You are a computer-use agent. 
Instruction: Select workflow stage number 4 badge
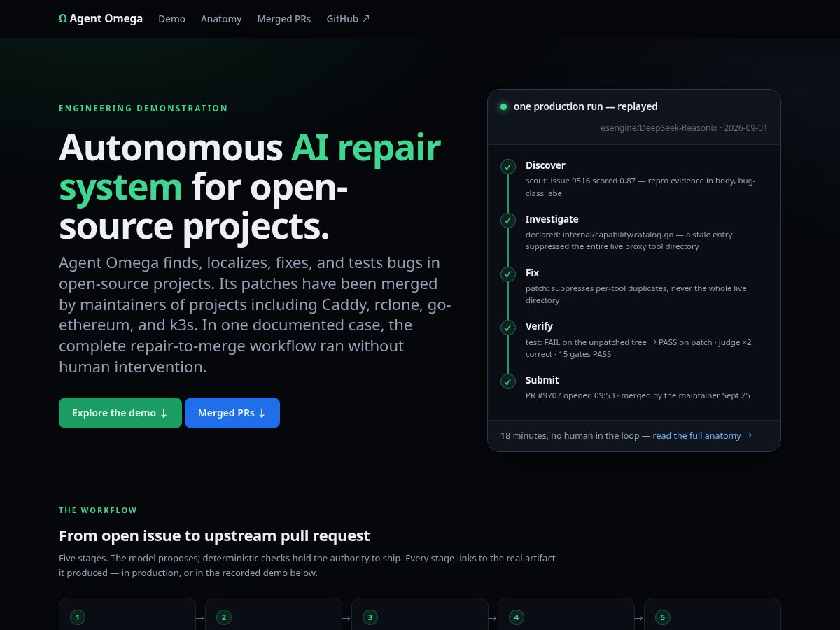point(517,617)
